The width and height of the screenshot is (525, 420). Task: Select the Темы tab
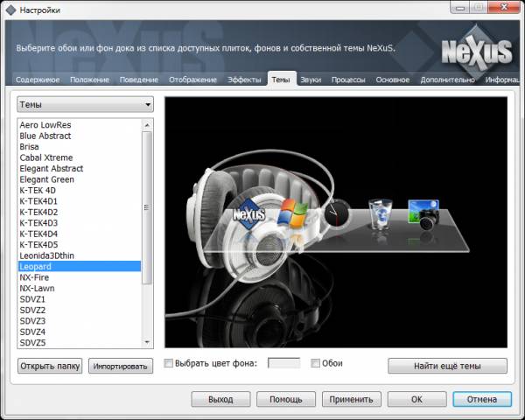pyautogui.click(x=281, y=80)
